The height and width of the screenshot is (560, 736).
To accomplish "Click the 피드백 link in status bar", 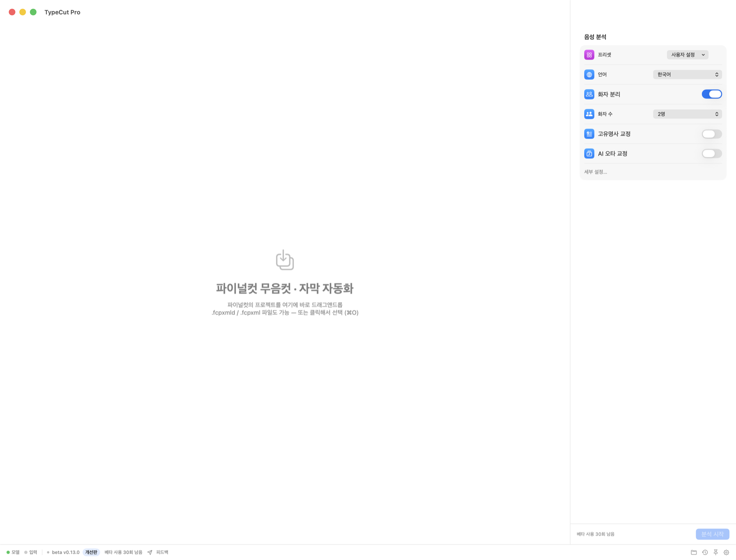I will (162, 552).
